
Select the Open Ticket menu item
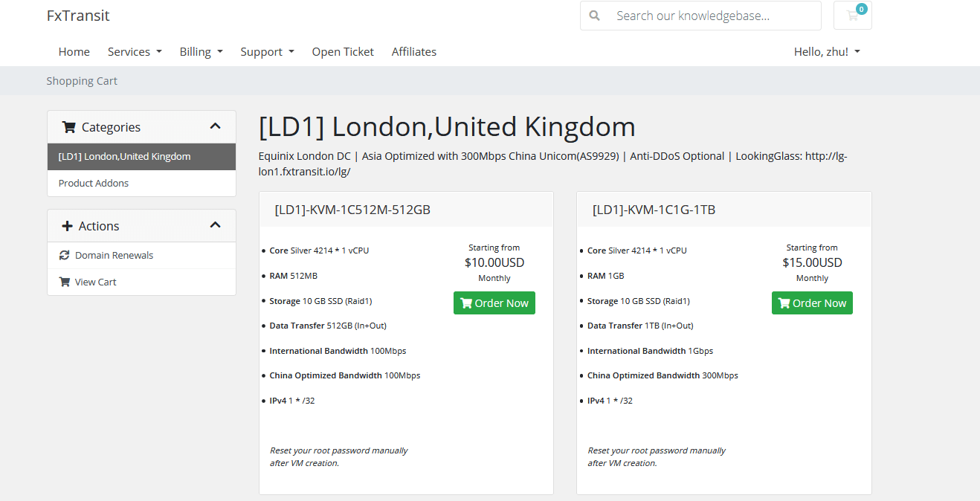(343, 51)
